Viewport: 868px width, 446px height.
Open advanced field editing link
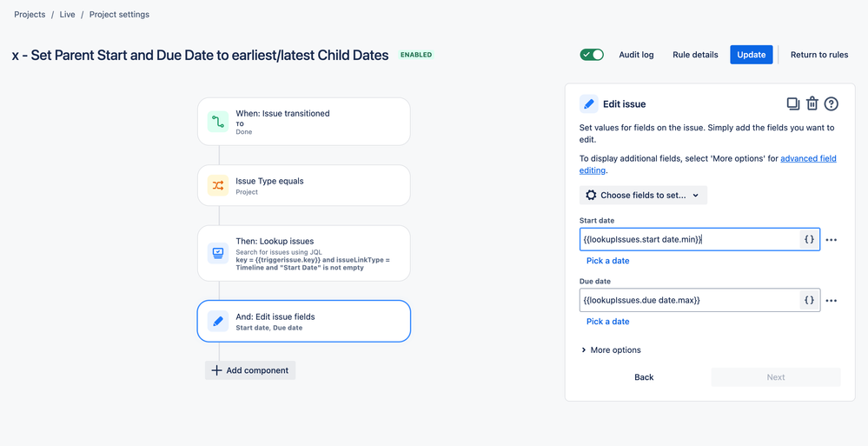point(708,164)
